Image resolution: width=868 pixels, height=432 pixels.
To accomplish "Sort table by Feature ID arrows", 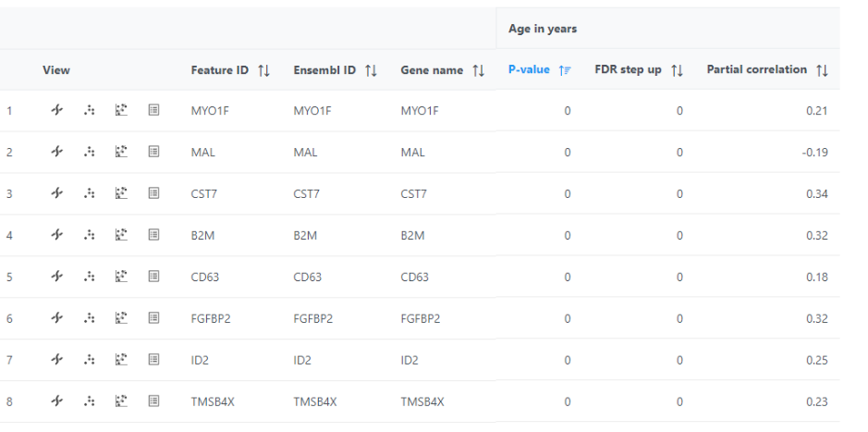I will pos(264,70).
